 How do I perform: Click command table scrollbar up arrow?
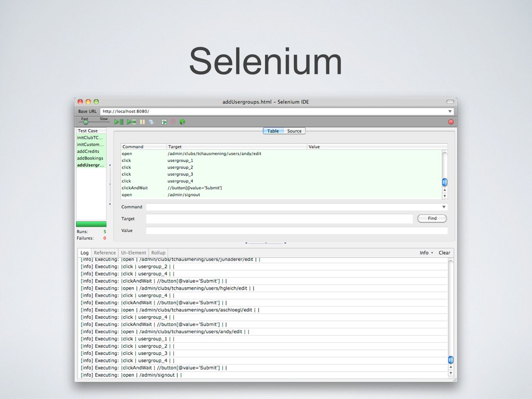point(445,190)
